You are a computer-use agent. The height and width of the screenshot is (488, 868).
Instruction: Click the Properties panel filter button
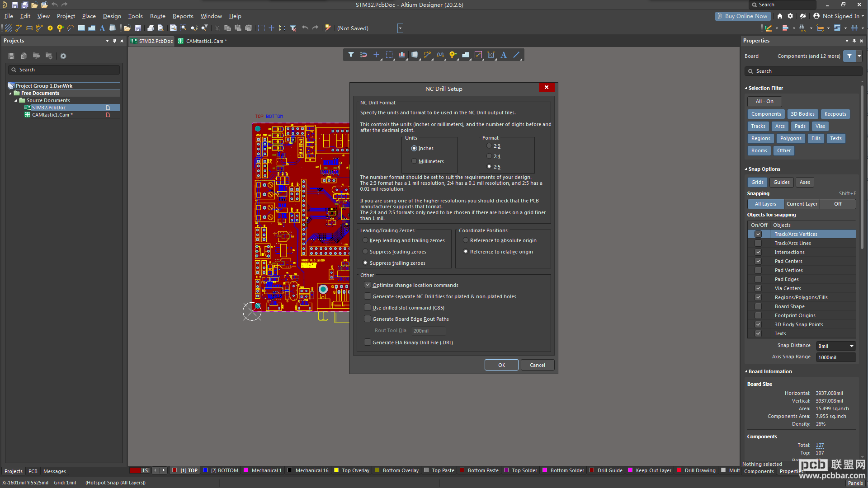[x=849, y=56]
